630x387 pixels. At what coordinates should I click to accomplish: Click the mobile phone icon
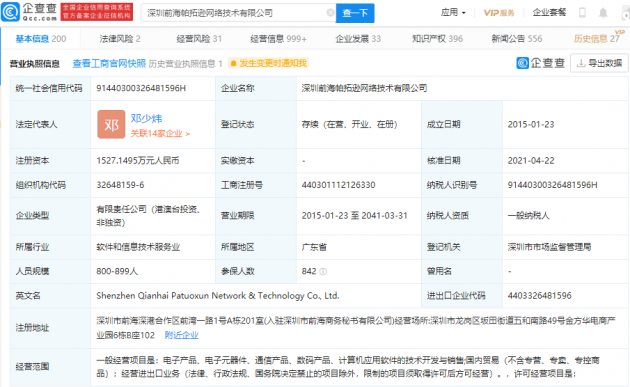(x=582, y=13)
